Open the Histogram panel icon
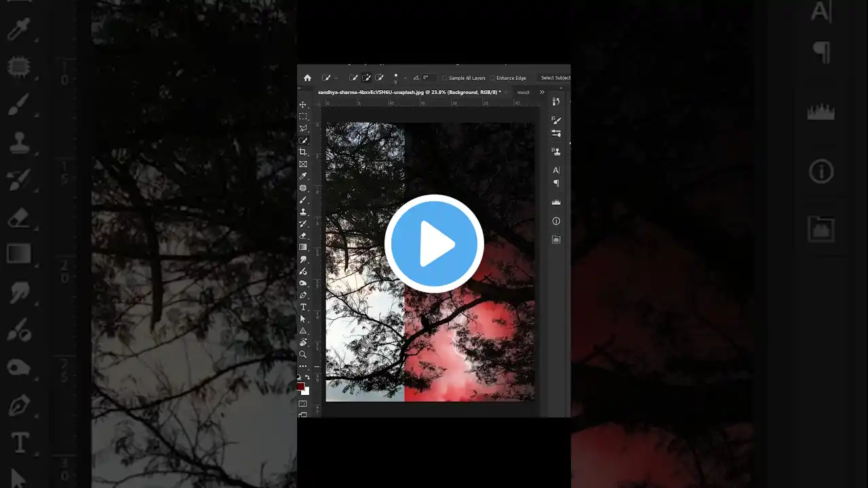The width and height of the screenshot is (868, 488). 556,202
